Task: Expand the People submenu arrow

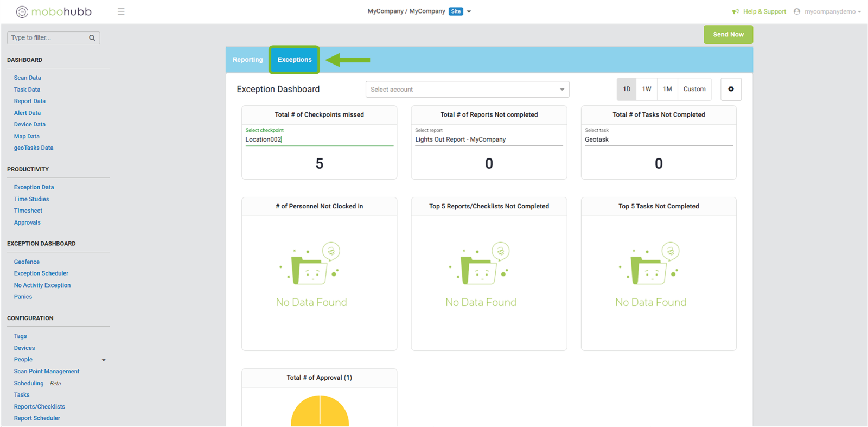Action: (x=104, y=360)
